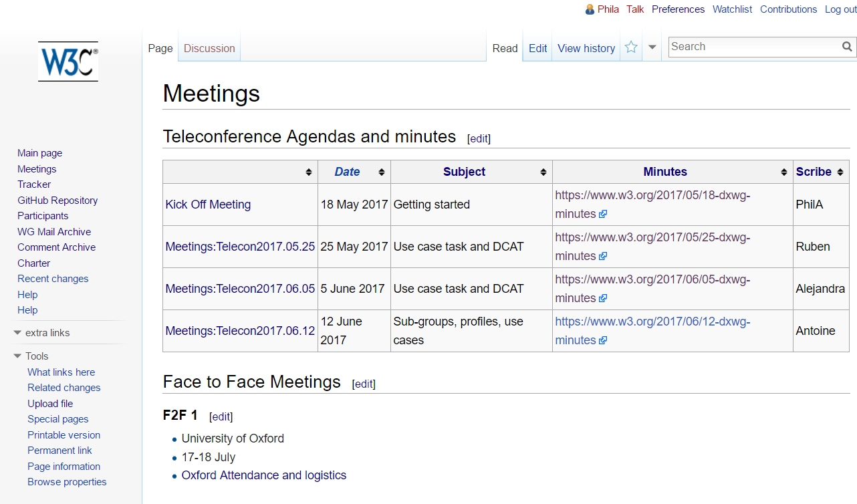This screenshot has width=857, height=504.
Task: Click into the Search input field
Action: pos(753,47)
